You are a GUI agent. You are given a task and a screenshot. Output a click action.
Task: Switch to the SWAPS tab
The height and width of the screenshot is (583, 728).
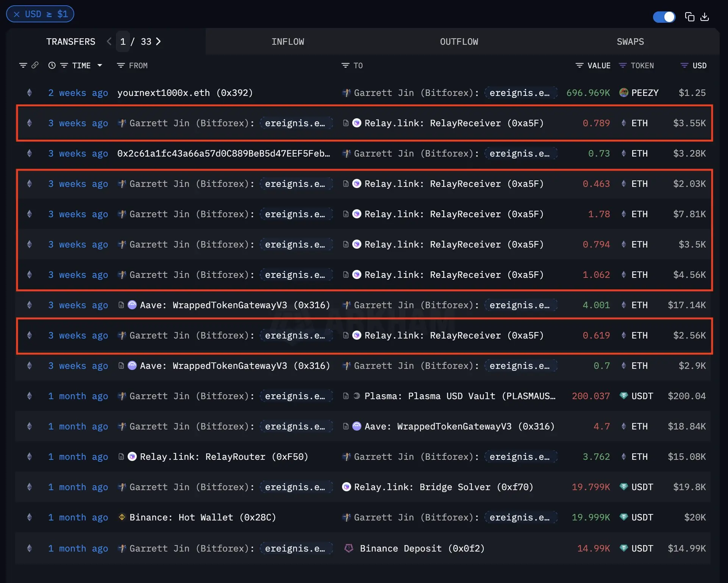click(630, 41)
